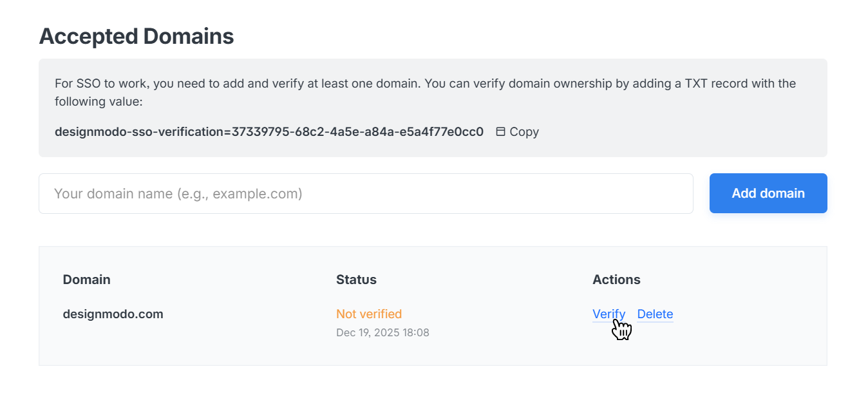Image resolution: width=868 pixels, height=400 pixels.
Task: Select the designmodo-sso-verification code text
Action: click(269, 132)
